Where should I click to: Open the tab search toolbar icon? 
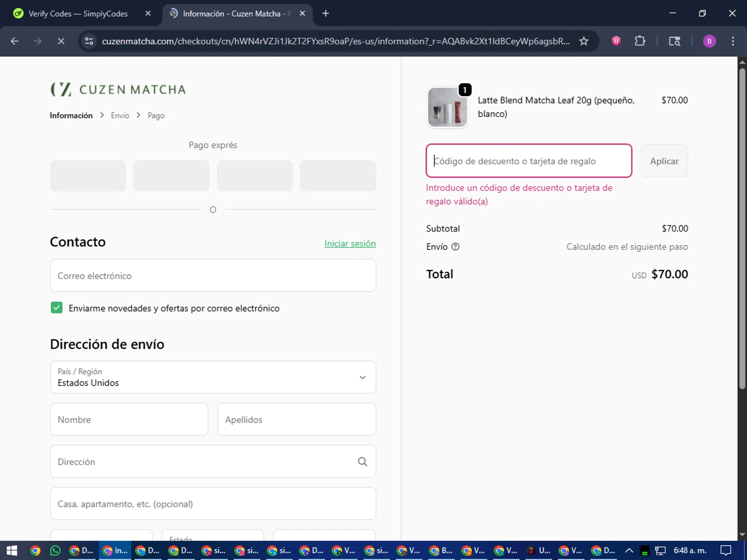pyautogui.click(x=674, y=41)
